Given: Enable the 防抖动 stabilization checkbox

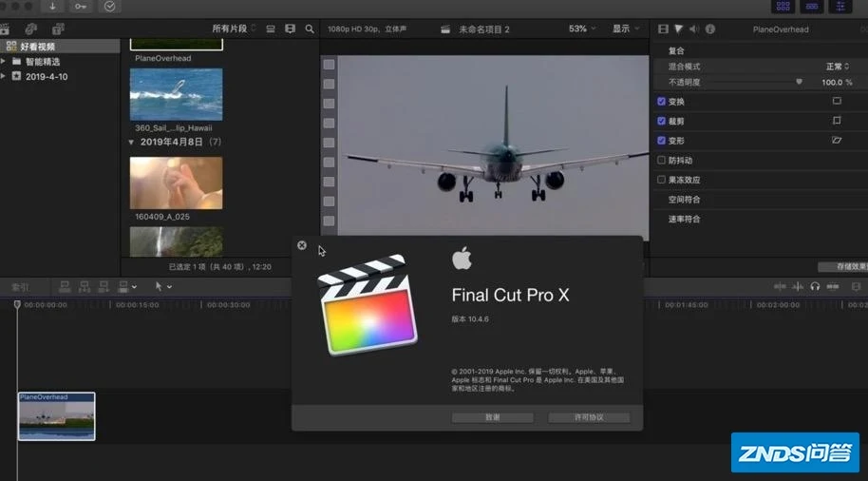Looking at the screenshot, I should click(661, 160).
